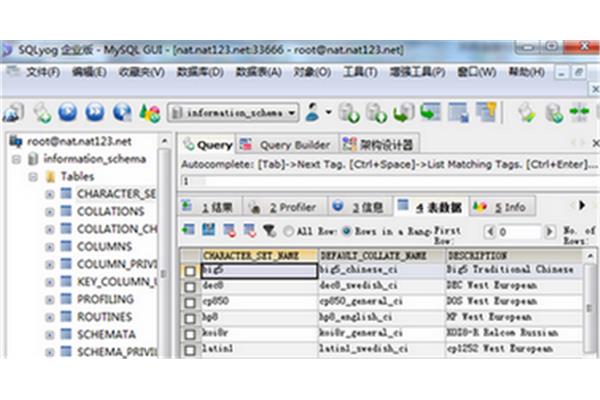This screenshot has width=600, height=400.
Task: Click the window icon with green return arrow
Action: [x=430, y=112]
